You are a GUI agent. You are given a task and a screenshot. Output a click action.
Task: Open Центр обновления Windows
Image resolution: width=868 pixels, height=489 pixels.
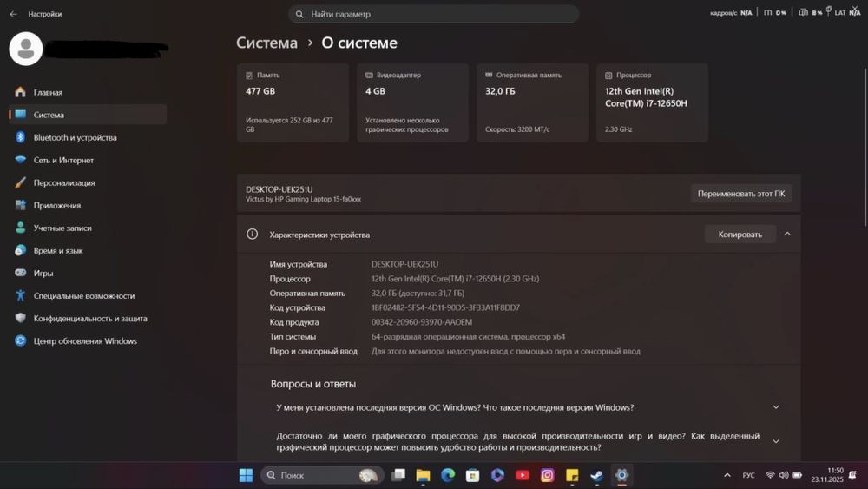(88, 341)
